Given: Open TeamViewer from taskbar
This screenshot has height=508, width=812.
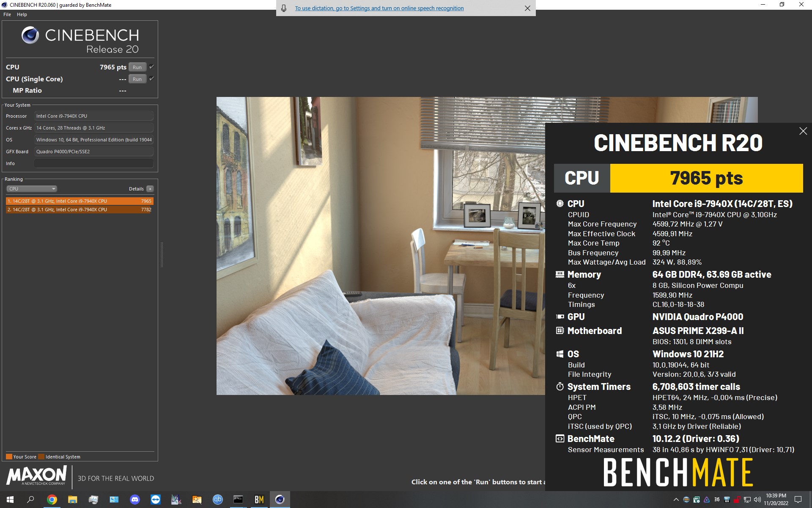Looking at the screenshot, I should coord(155,500).
